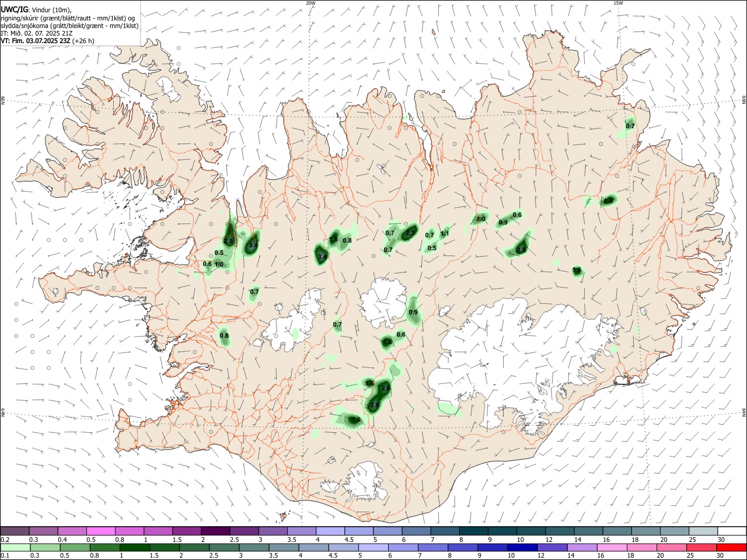
Task: Click the 'VT: Fim. 03.07.2025 23Z (+26 h)' line
Action: pos(47,41)
